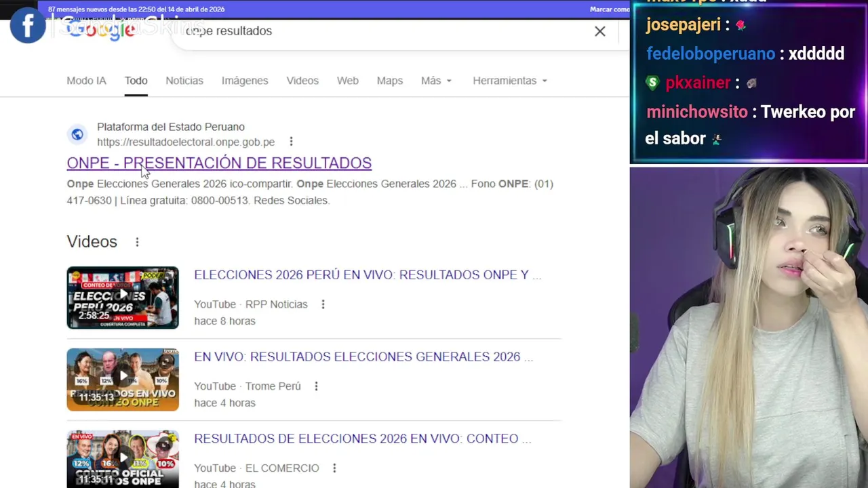The height and width of the screenshot is (488, 868).
Task: Switch to the Modo IA tab
Action: pos(86,81)
